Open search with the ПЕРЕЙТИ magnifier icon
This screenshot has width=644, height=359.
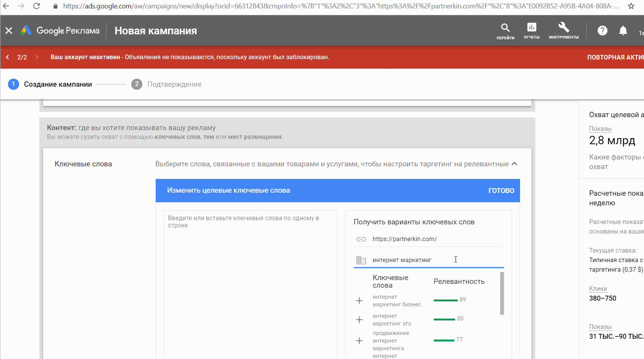(x=505, y=29)
